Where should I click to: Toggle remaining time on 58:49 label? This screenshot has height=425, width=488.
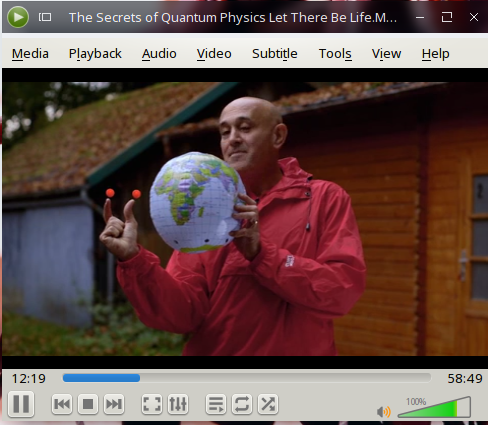click(x=465, y=379)
